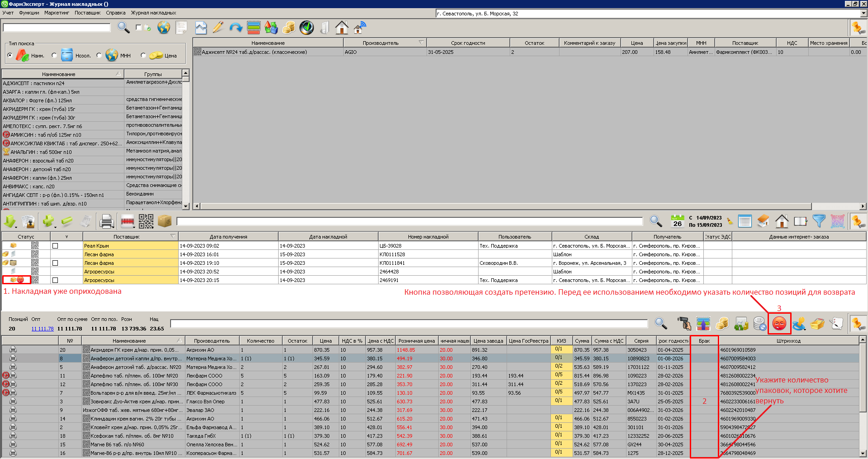Click the top-left product search field

57,28
